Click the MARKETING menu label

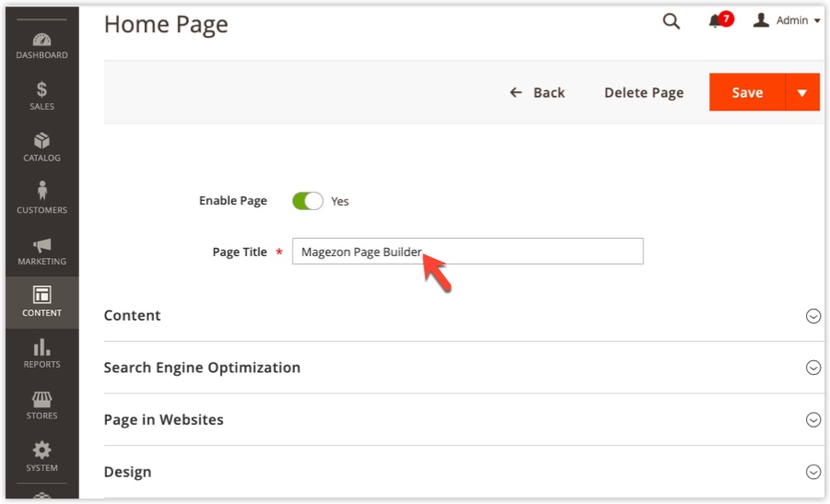tap(41, 262)
